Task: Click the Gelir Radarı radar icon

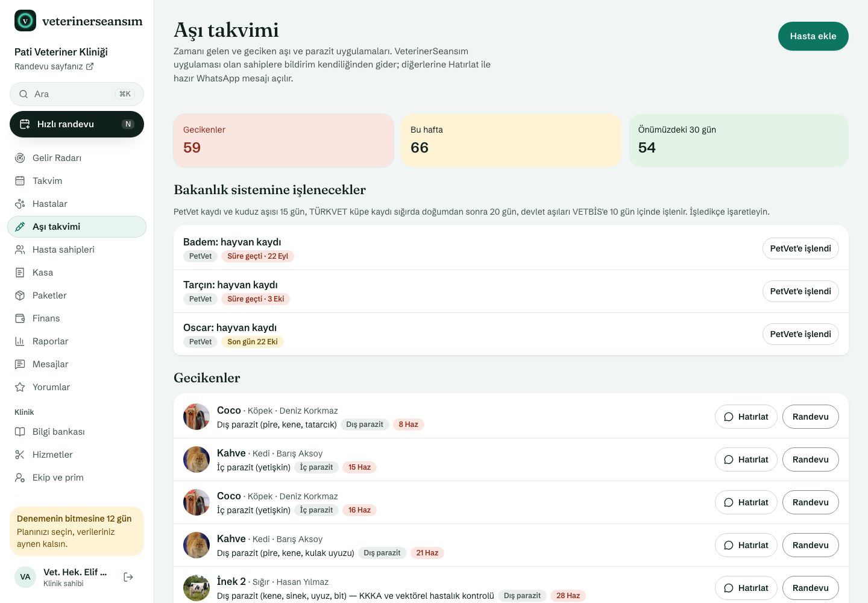Action: click(20, 158)
